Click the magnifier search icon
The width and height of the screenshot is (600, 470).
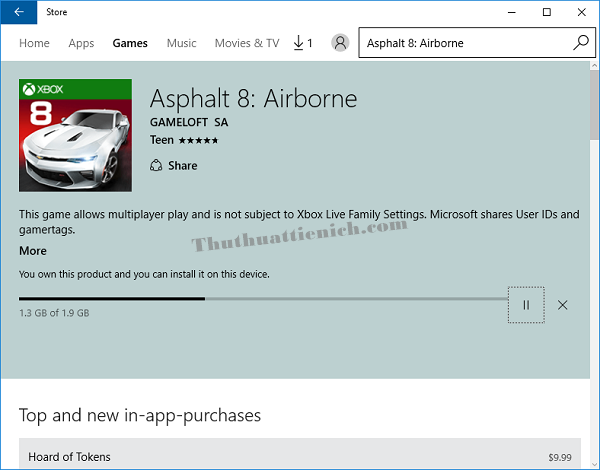click(x=581, y=43)
